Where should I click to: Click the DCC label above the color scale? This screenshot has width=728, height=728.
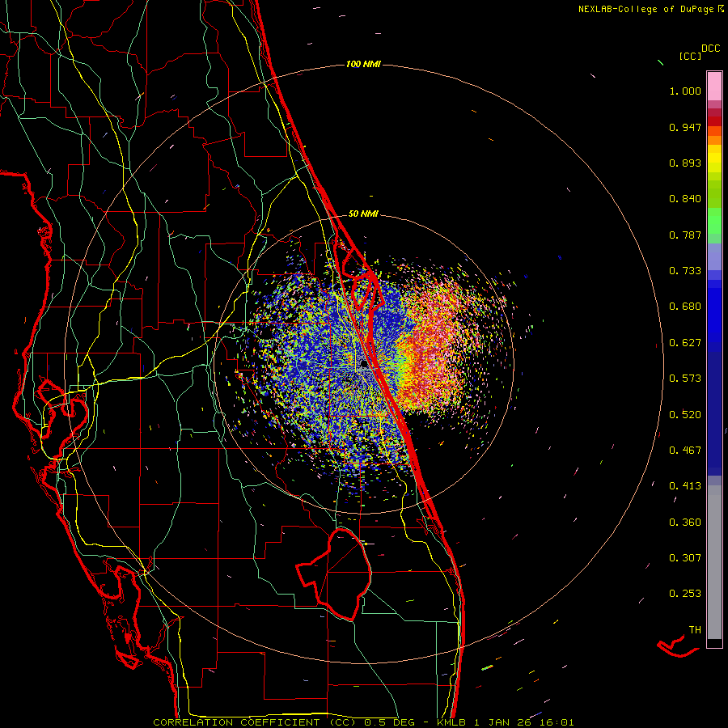[711, 49]
